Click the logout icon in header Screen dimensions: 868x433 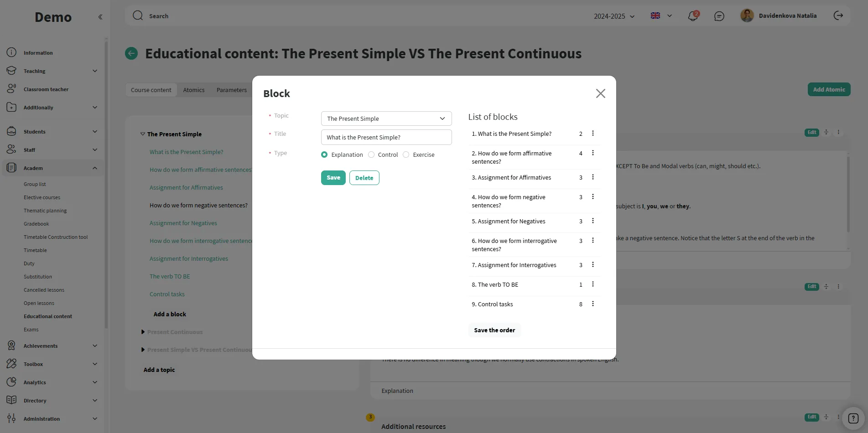(x=838, y=15)
